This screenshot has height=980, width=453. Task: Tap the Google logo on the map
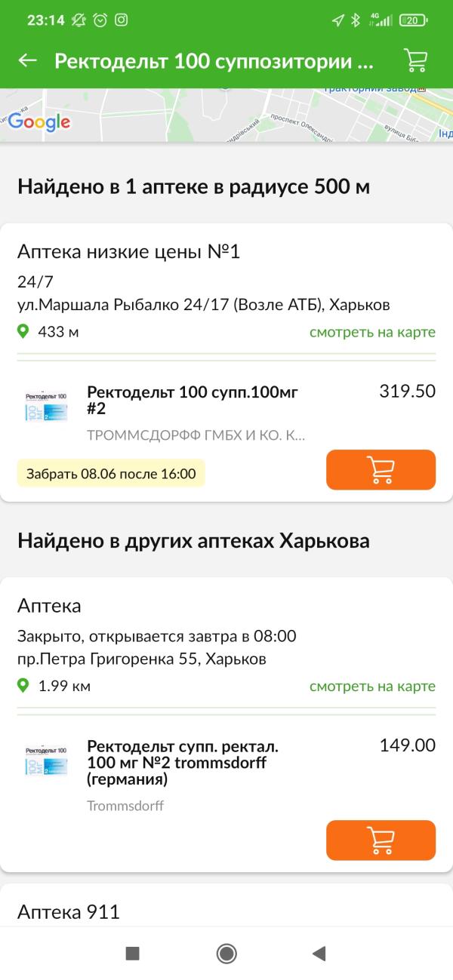(39, 121)
